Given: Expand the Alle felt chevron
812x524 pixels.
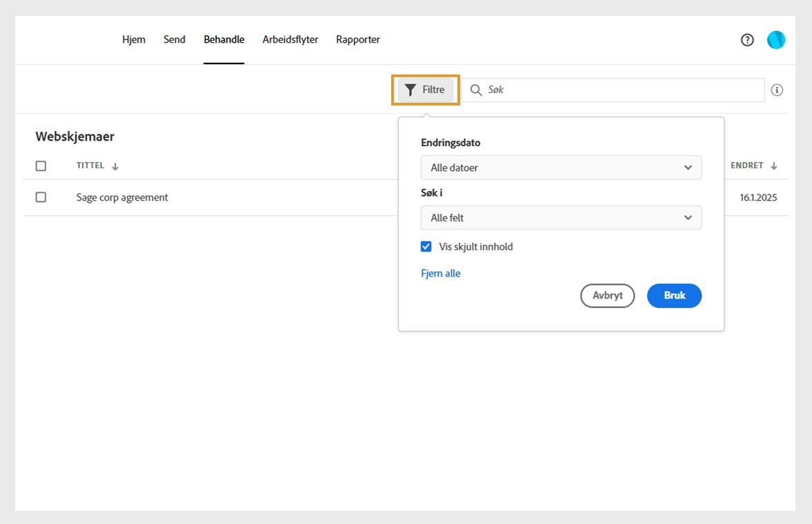Looking at the screenshot, I should pyautogui.click(x=687, y=217).
